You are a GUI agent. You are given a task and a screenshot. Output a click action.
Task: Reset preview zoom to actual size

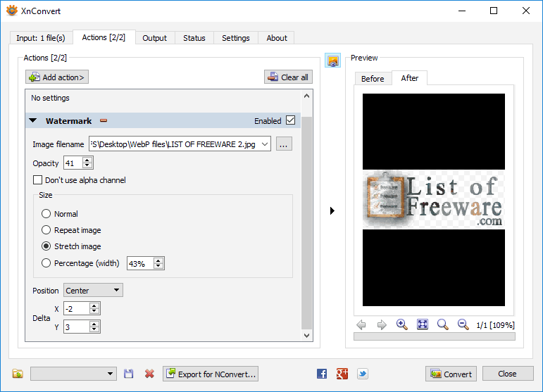click(442, 324)
